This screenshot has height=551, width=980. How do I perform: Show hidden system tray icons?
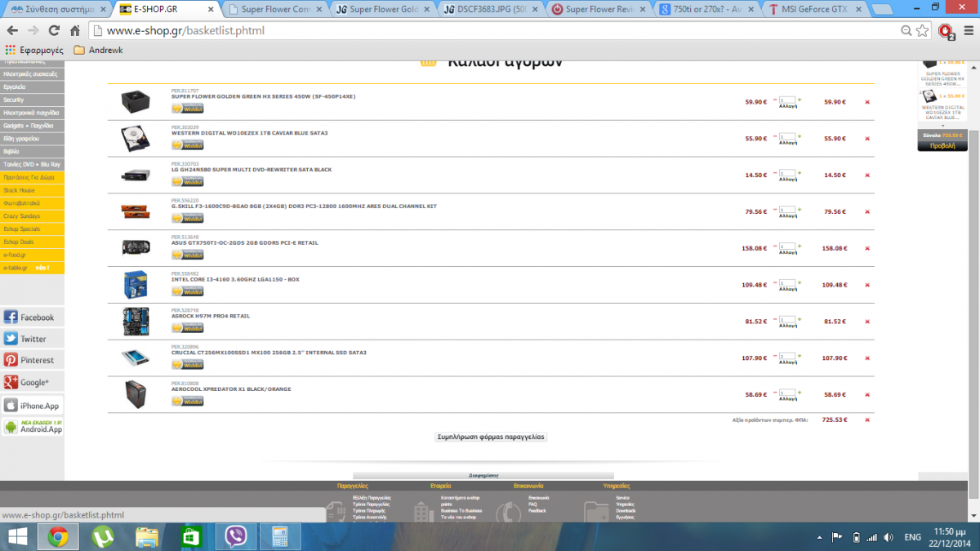(x=820, y=537)
